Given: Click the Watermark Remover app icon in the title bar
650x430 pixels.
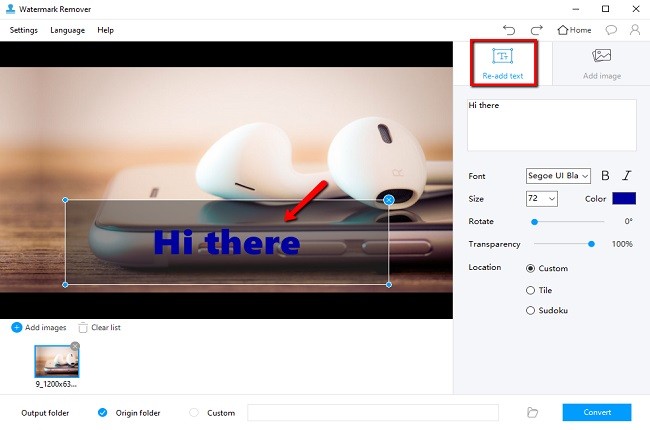Looking at the screenshot, I should pos(10,9).
